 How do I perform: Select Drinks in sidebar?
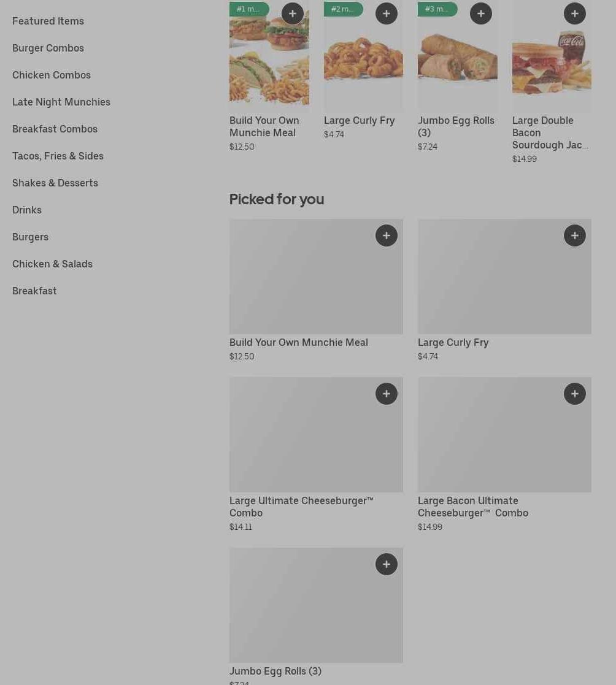(x=27, y=210)
